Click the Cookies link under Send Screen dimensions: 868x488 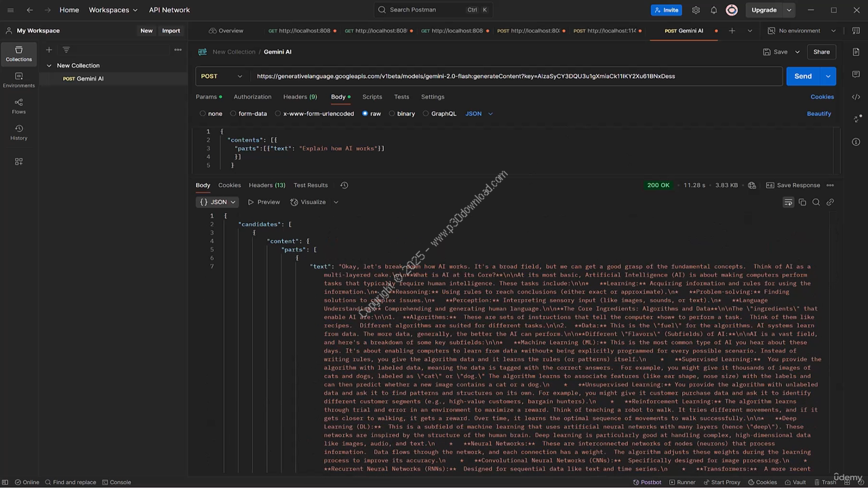822,97
